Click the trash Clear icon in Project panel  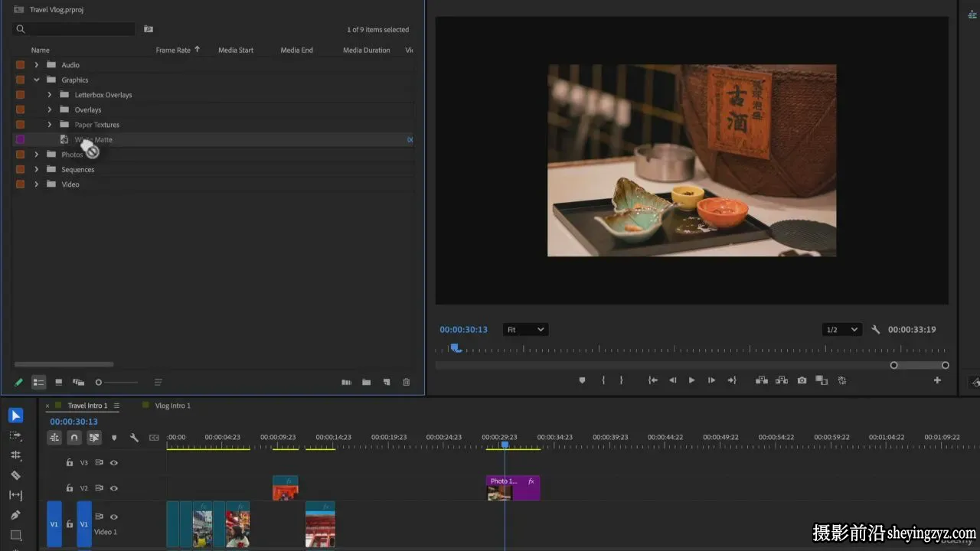click(407, 382)
